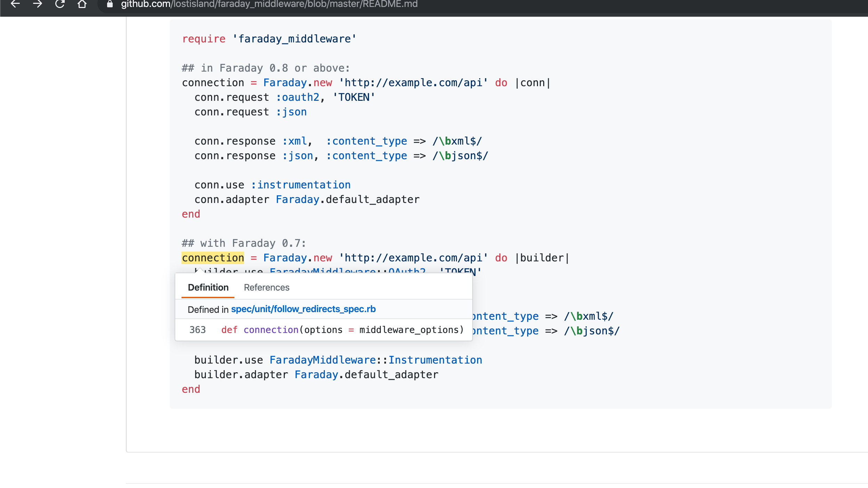Viewport: 868px width, 488px height.
Task: Click the padlock site security icon
Action: [110, 4]
